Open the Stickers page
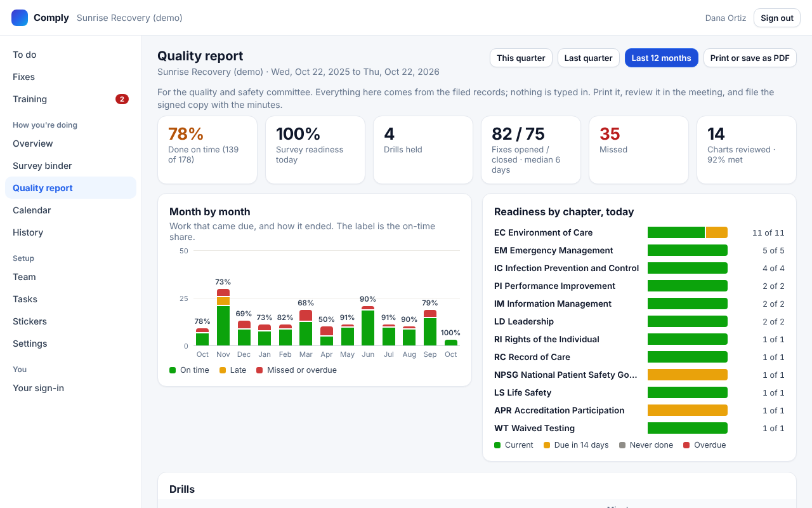812x508 pixels. point(70,321)
